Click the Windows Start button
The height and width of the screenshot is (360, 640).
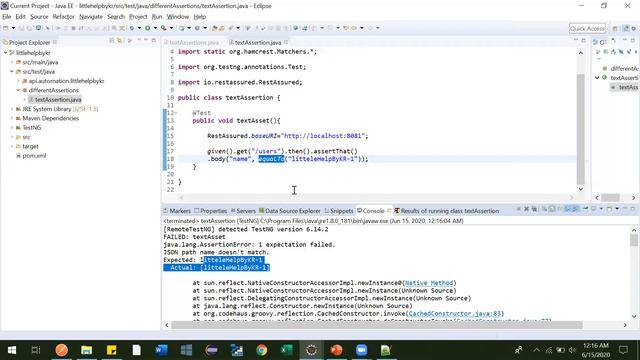12,350
